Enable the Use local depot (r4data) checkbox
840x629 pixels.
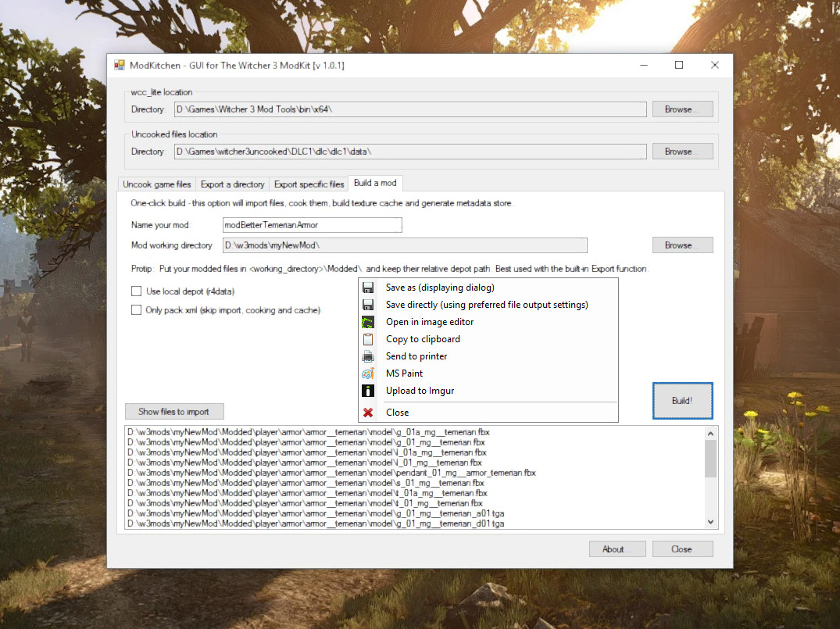pos(135,290)
